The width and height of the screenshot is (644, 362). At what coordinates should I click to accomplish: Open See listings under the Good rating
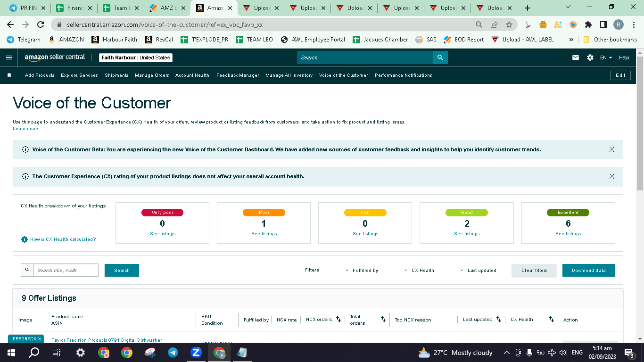tap(467, 234)
